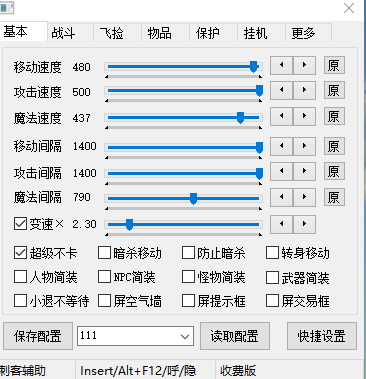Viewport: 366px width, 379px height.
Task: Select the 基本 tab
Action: point(23,31)
